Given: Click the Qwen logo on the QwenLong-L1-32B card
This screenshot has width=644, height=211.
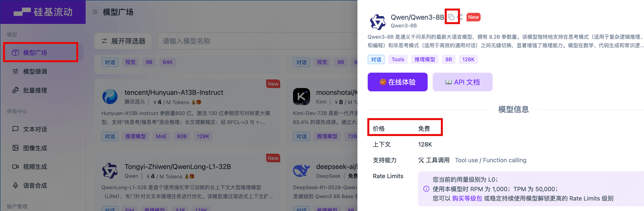Looking at the screenshot, I should pyautogui.click(x=110, y=170).
